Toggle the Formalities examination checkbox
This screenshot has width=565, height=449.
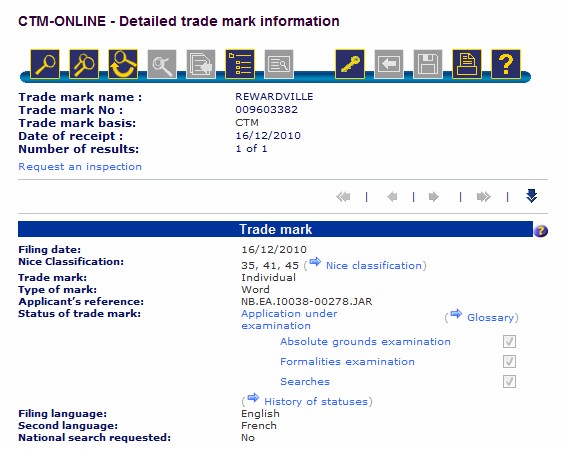click(509, 361)
